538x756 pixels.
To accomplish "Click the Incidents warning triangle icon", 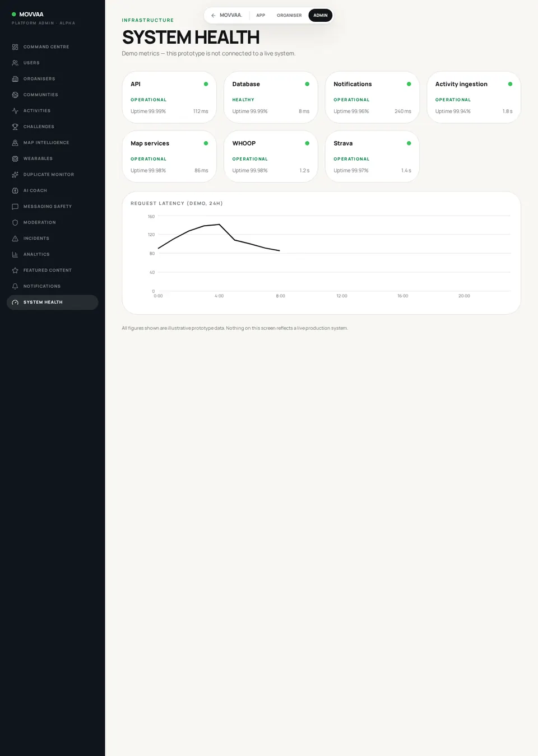I will click(15, 239).
